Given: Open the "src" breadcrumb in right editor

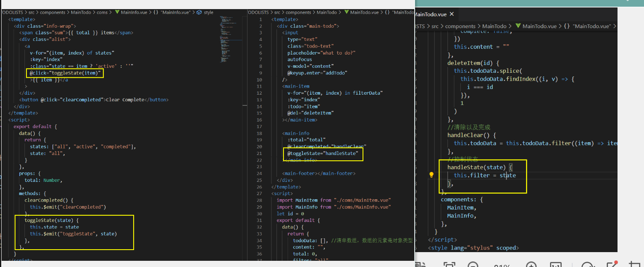Looking at the screenshot, I should (435, 26).
